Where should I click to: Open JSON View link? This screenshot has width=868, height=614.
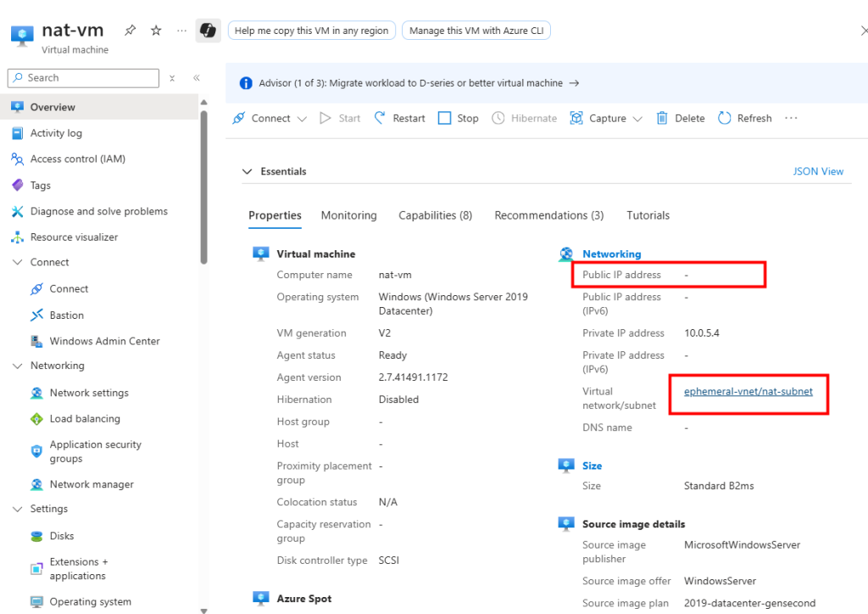pyautogui.click(x=818, y=171)
